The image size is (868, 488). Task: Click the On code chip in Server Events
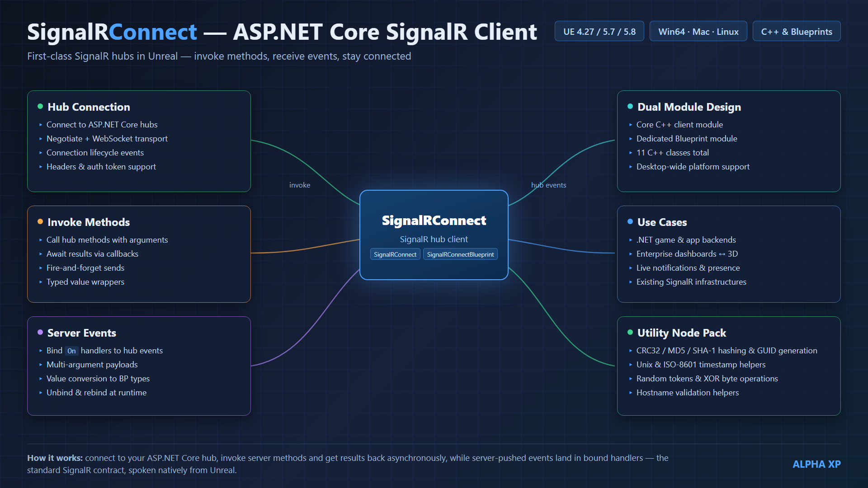tap(71, 351)
